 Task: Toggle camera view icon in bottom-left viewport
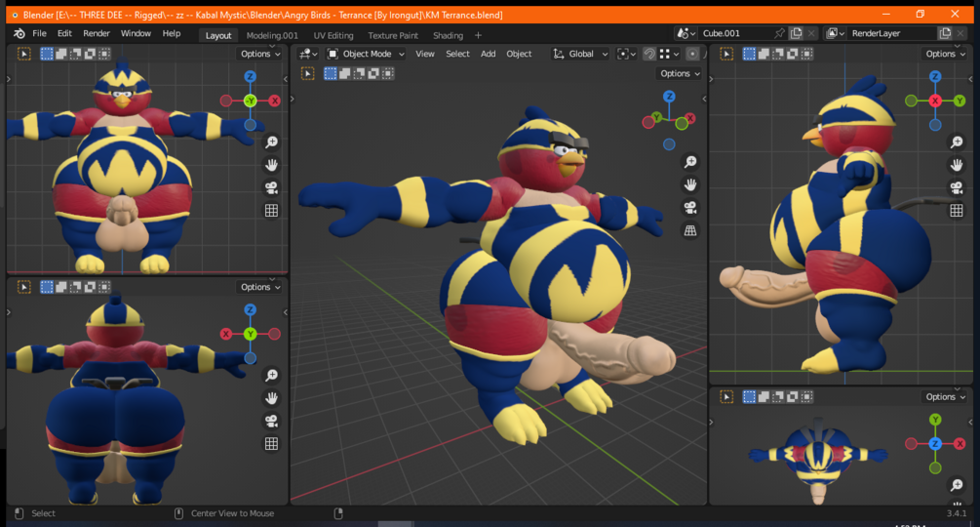pos(271,421)
